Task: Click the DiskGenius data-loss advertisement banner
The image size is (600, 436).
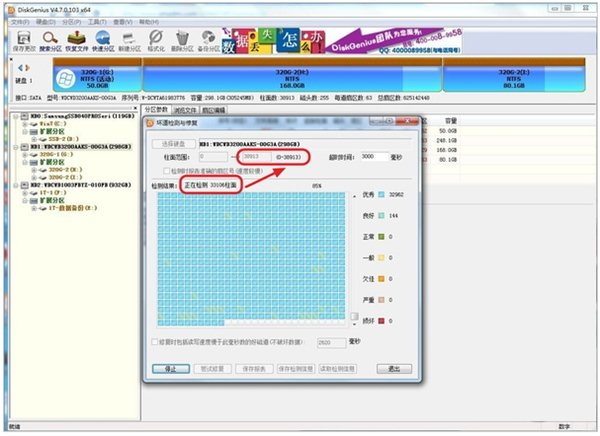Action: pos(342,41)
